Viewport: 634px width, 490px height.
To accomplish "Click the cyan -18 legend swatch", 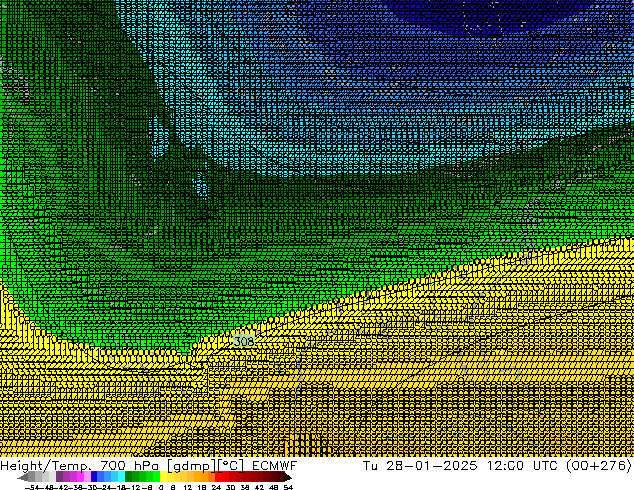I will pos(122,477).
